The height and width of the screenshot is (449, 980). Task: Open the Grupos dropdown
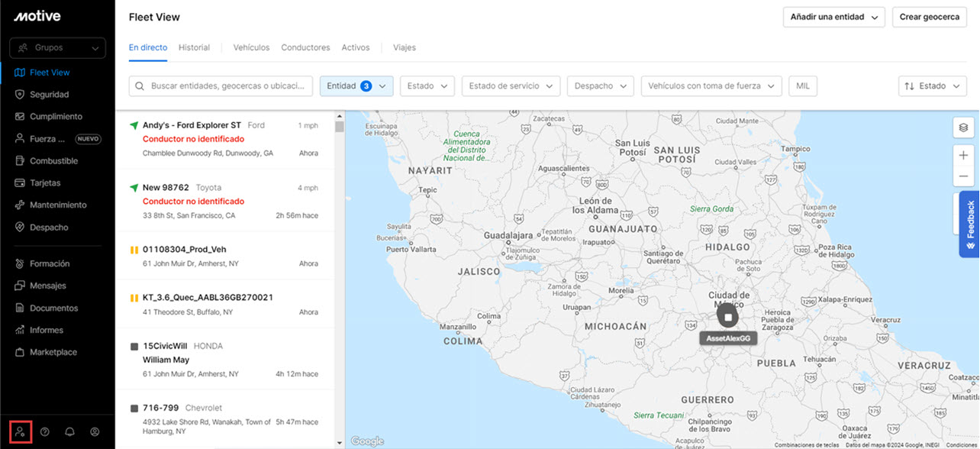pyautogui.click(x=57, y=47)
